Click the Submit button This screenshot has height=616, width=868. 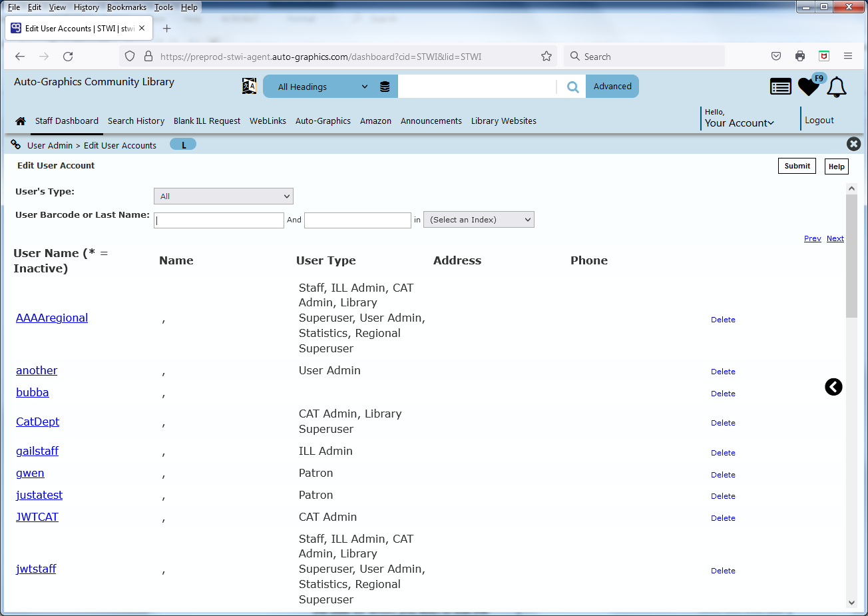pyautogui.click(x=797, y=166)
